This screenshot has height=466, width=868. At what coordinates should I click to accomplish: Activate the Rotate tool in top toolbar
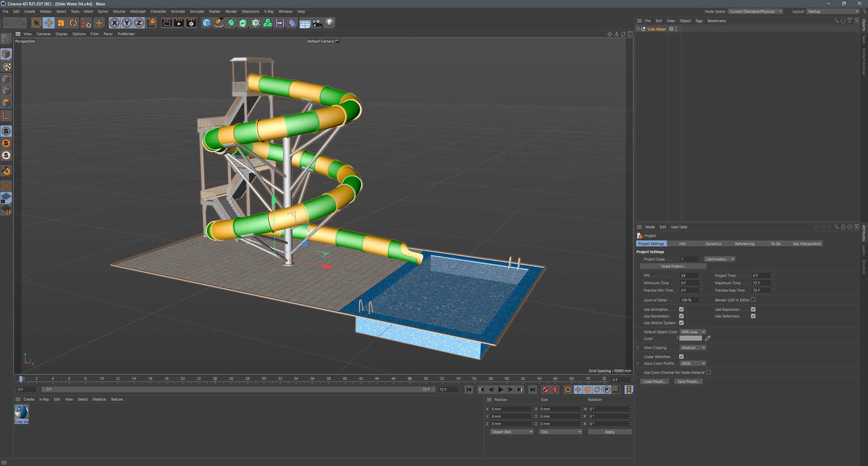[x=73, y=23]
